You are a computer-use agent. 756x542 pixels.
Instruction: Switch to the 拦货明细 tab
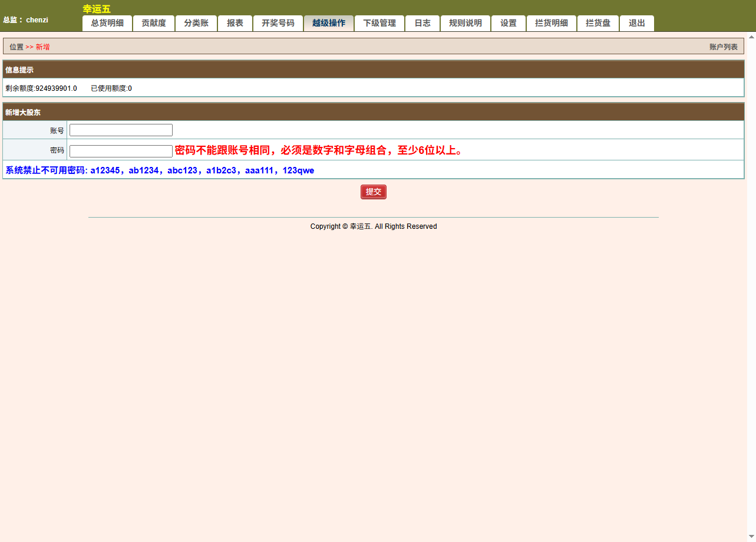[x=552, y=24]
